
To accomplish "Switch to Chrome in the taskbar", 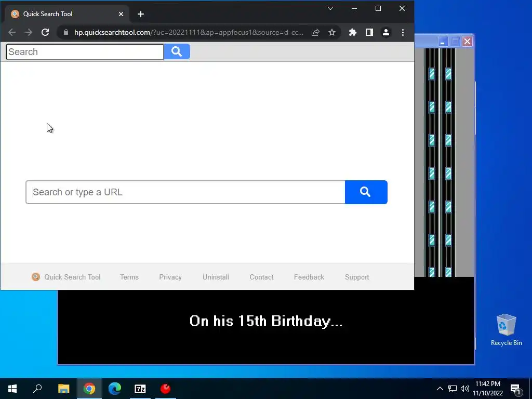I will (89, 389).
